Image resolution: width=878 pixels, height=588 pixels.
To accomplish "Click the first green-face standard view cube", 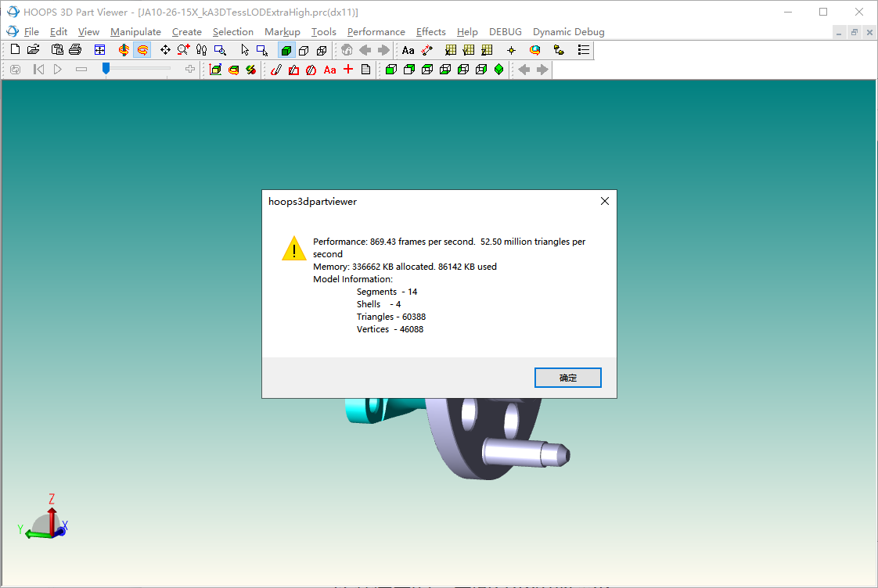I will [x=390, y=70].
